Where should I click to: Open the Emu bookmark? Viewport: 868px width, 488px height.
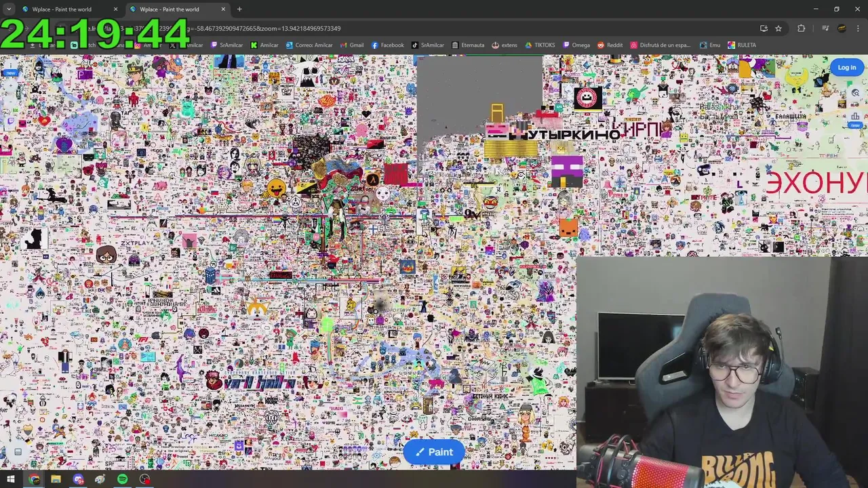[709, 45]
